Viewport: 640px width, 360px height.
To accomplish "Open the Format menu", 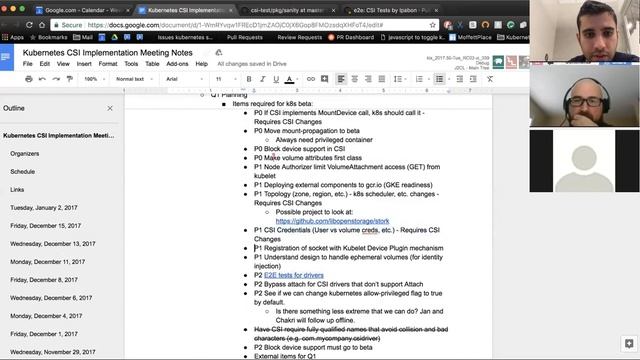I will pos(108,64).
